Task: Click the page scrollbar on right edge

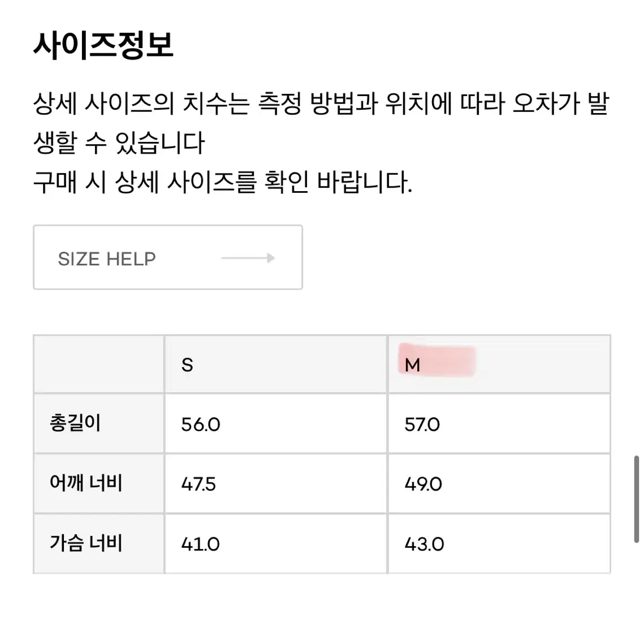Action: [x=636, y=499]
